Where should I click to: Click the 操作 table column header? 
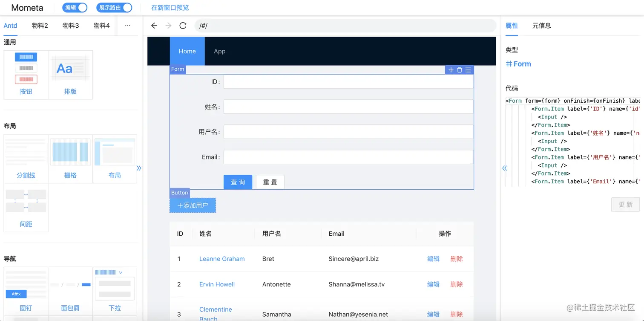445,234
